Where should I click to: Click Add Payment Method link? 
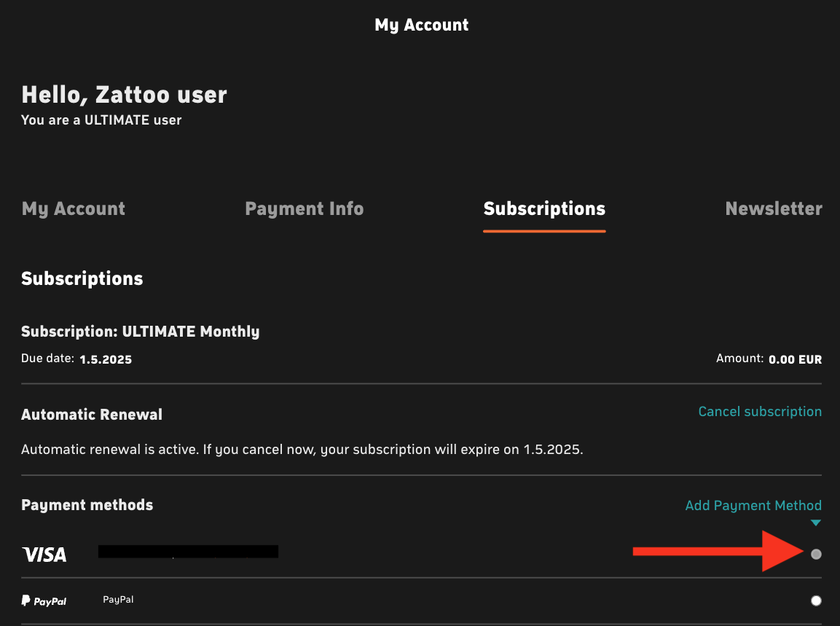click(753, 506)
